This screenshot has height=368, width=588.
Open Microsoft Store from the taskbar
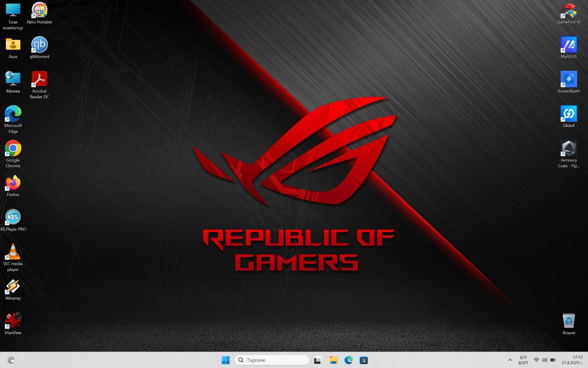point(364,360)
